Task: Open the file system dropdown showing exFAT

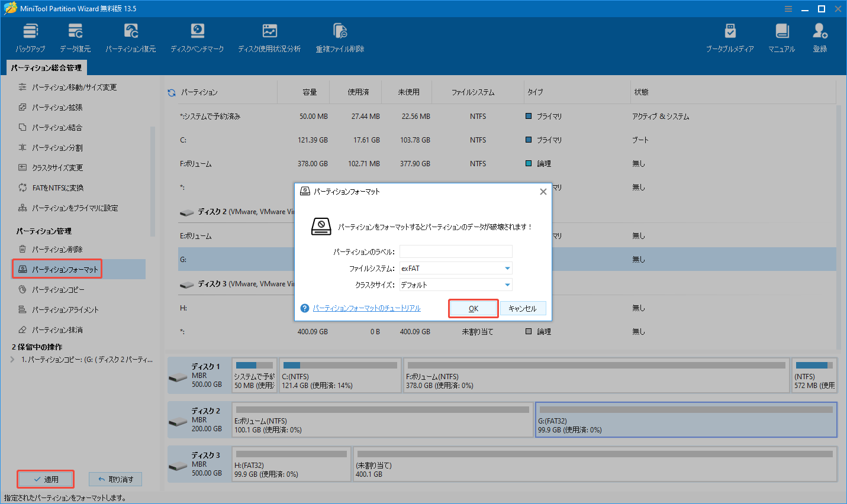Action: pos(507,268)
